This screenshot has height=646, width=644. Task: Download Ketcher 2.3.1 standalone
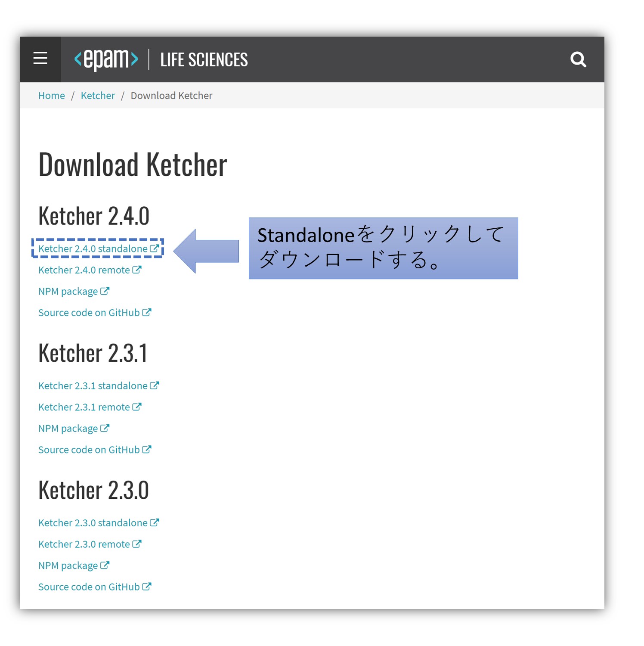[93, 385]
